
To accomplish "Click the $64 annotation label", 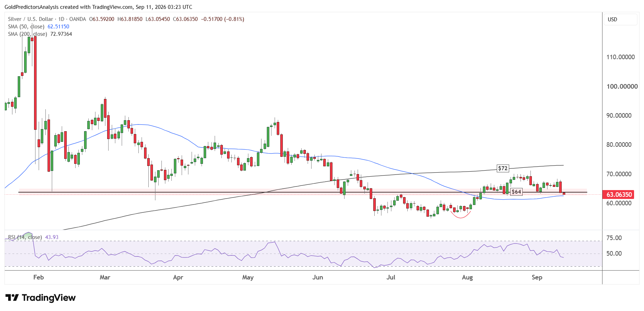I will [x=516, y=192].
